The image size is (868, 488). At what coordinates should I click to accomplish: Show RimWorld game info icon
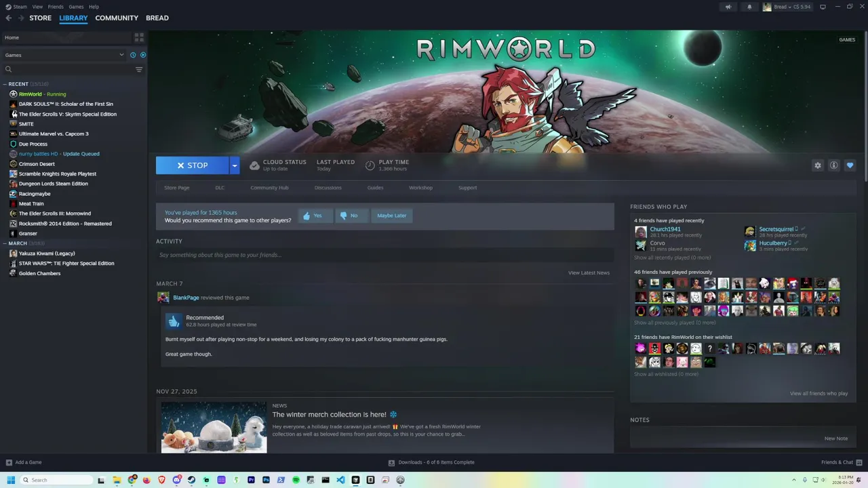[x=833, y=165]
